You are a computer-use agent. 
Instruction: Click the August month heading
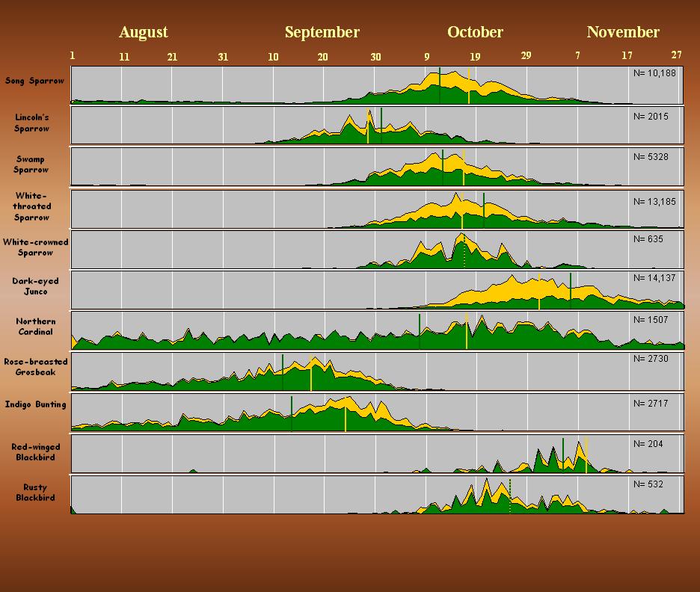click(x=143, y=32)
